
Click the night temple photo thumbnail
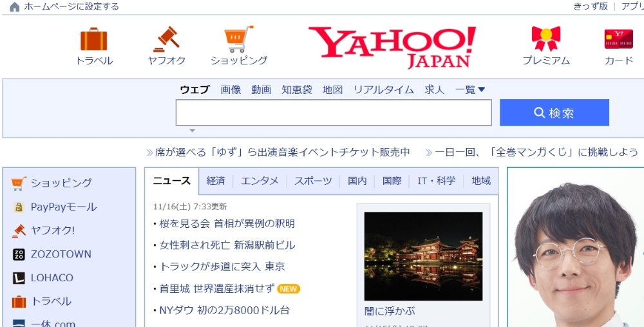[x=424, y=256]
